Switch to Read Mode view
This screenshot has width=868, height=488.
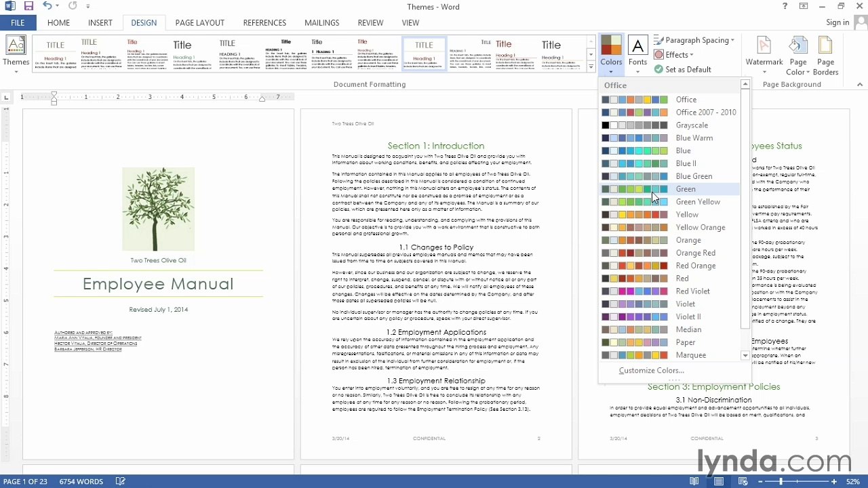(x=694, y=481)
